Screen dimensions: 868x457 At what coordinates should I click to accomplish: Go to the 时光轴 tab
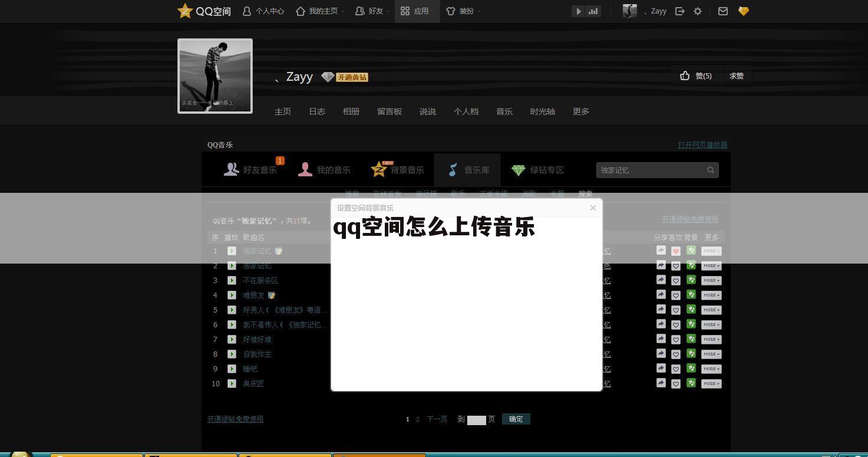(543, 111)
